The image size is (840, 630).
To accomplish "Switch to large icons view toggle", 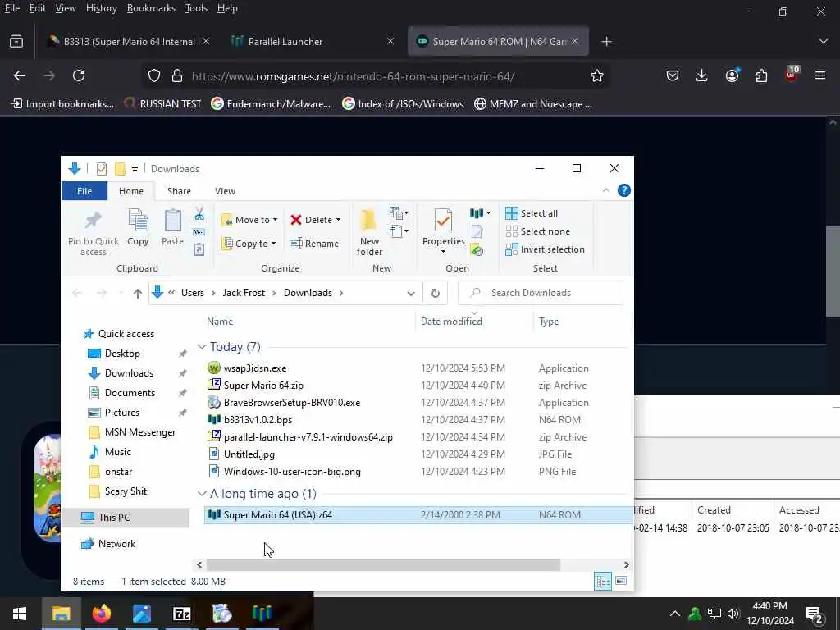I will tap(621, 581).
